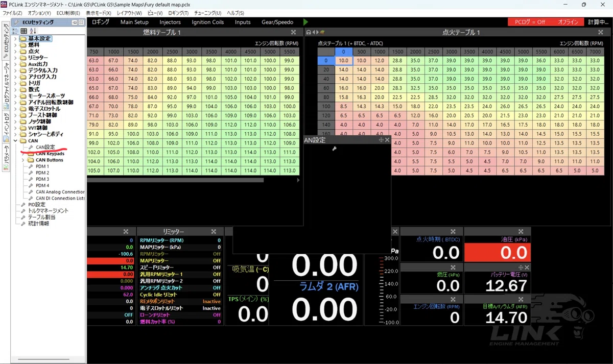Open the ファイル(Z) menu
This screenshot has height=364, width=613.
pos(12,13)
